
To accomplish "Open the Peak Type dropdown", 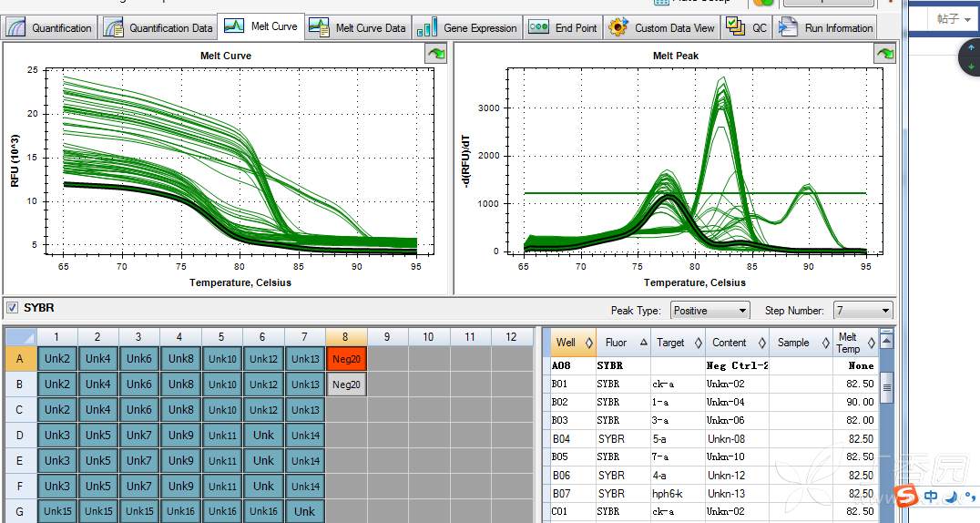I will click(709, 311).
